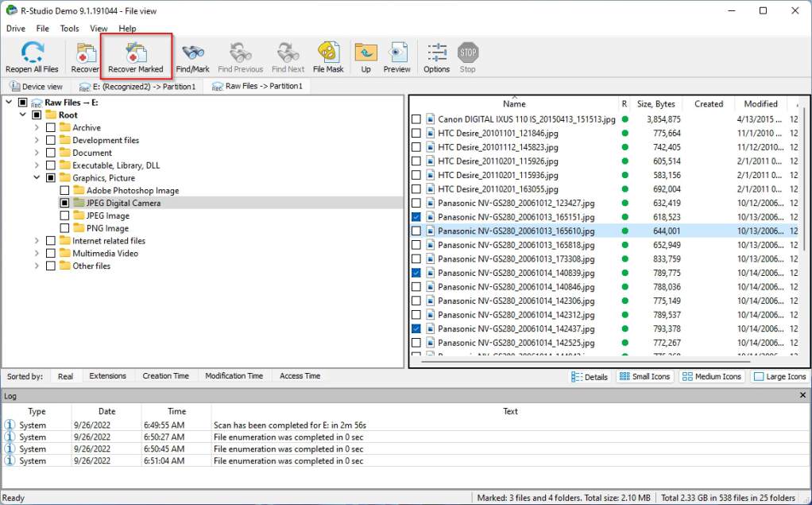This screenshot has width=812, height=505.
Task: Check the Archive folder checkbox
Action: pyautogui.click(x=51, y=127)
